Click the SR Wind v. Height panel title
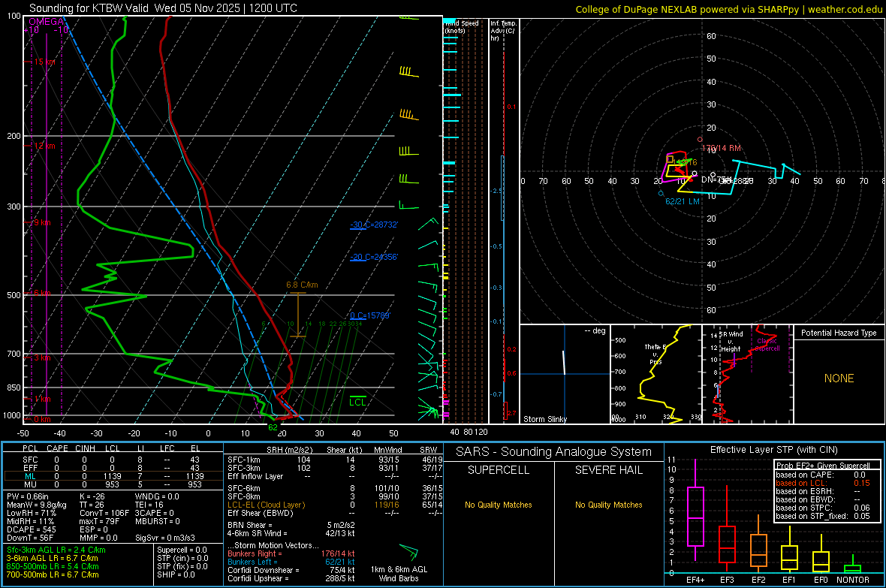The image size is (886, 588). tap(731, 342)
